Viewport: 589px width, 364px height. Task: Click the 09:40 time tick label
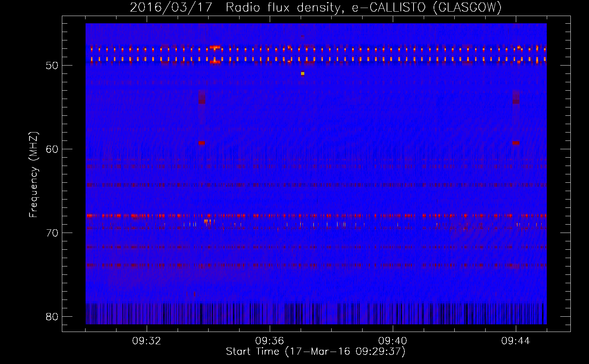(x=393, y=341)
